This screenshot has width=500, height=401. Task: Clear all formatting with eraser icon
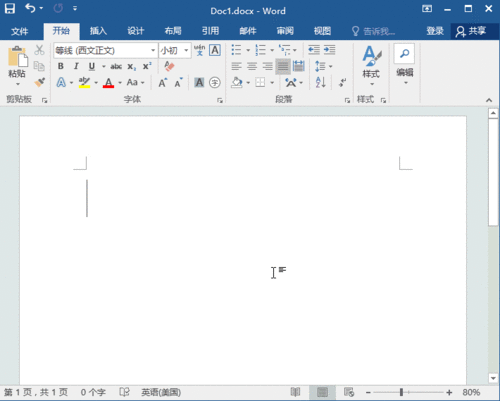pyautogui.click(x=169, y=66)
